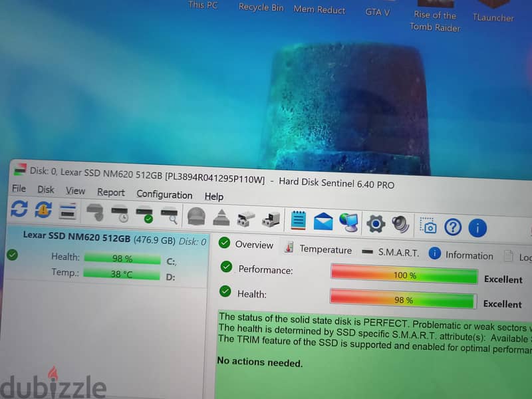The image size is (532, 399).
Task: Open the Mem Reduct desktop shortcut
Action: (x=319, y=9)
